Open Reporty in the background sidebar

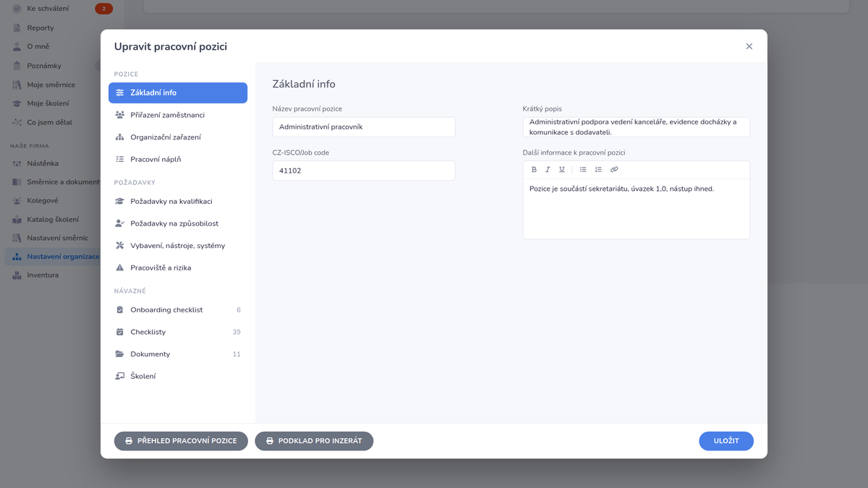tap(41, 27)
